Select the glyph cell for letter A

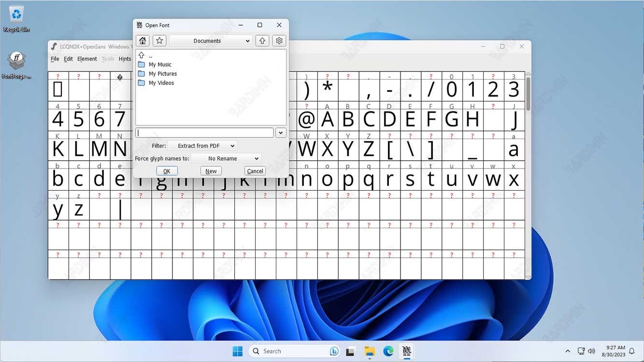click(327, 116)
